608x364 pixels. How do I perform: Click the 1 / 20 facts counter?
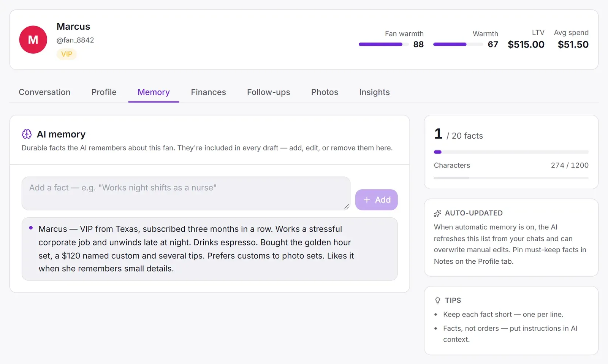click(458, 135)
